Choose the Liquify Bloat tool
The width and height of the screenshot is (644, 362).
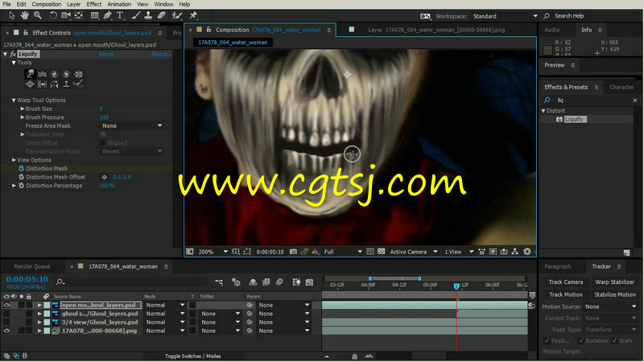pos(30,84)
